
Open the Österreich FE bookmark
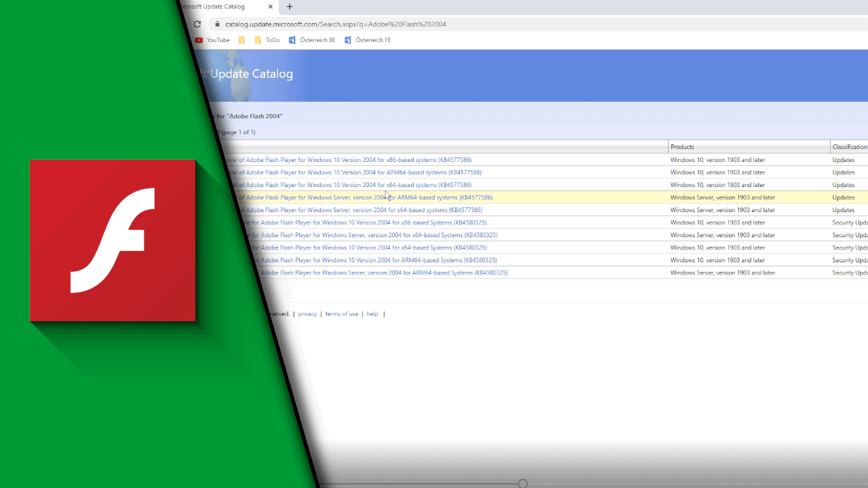pos(368,40)
